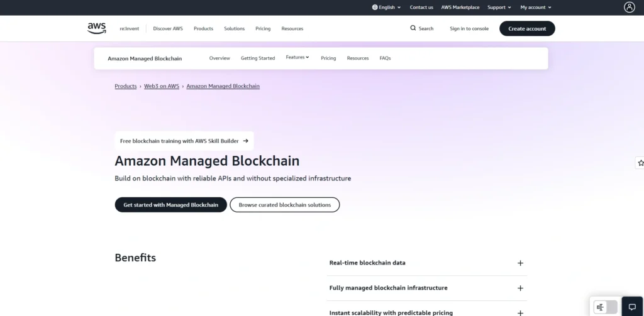Click the Contact us link
Viewport: 644px width, 316px height.
(x=421, y=8)
